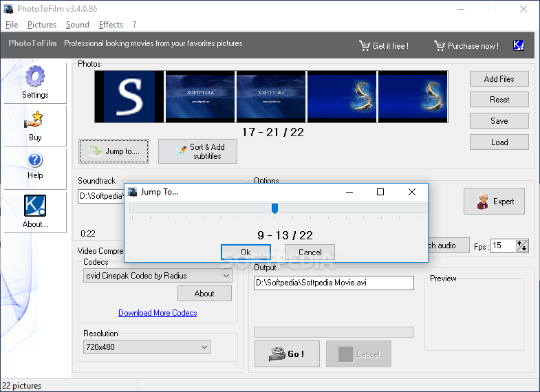Click Add Files button
Image resolution: width=540 pixels, height=392 pixels.
click(x=499, y=79)
